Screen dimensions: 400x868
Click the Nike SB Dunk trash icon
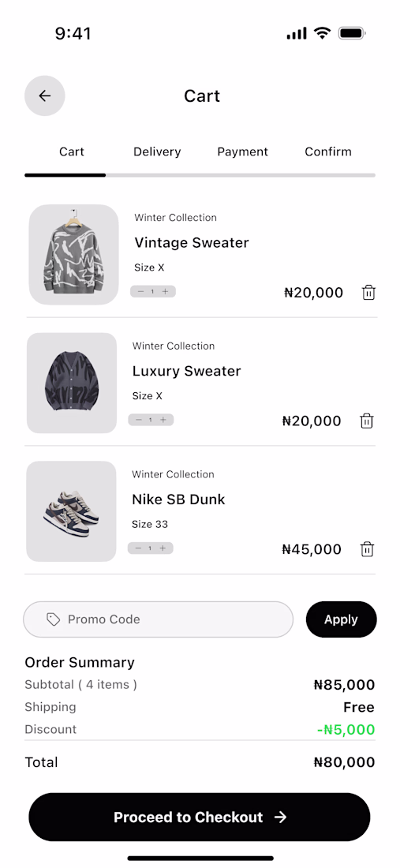367,549
